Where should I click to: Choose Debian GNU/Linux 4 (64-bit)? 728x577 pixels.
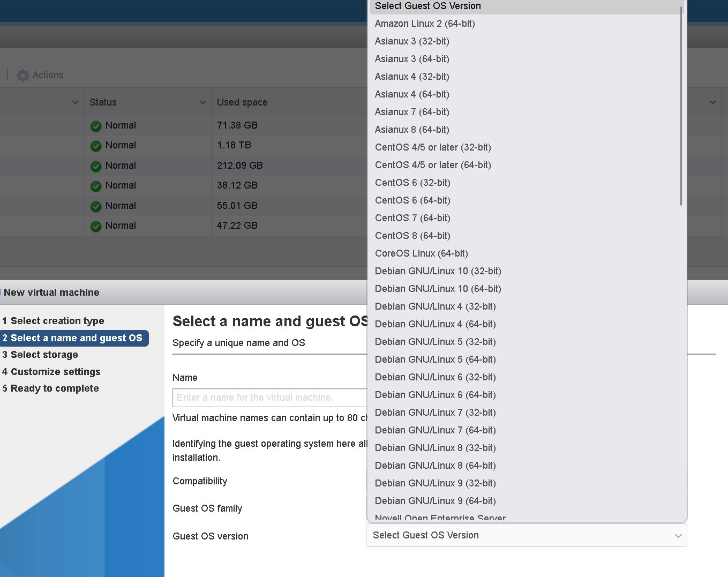[436, 324]
